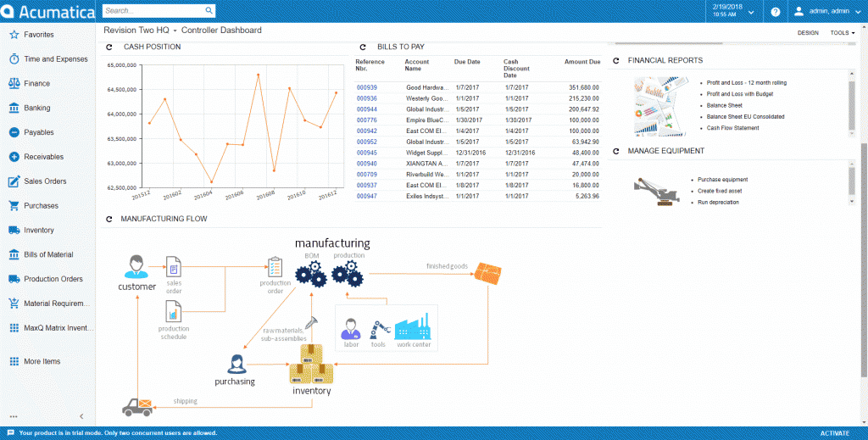Open the Purchases cart icon

(14, 206)
